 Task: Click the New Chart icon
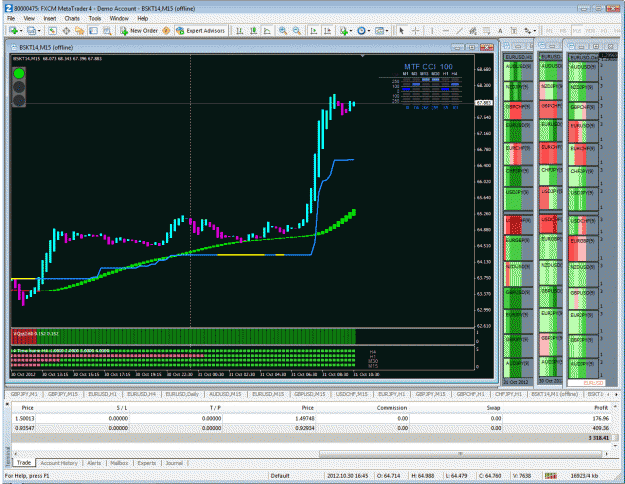pos(13,31)
